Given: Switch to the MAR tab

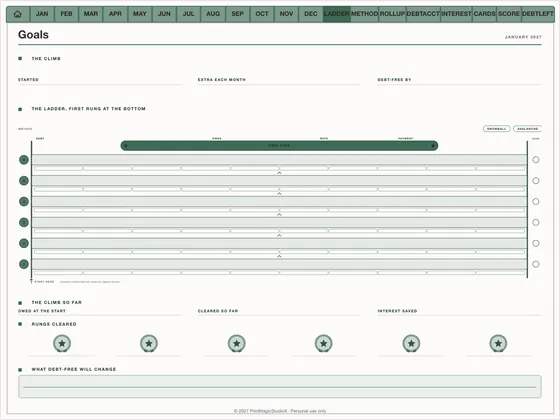Looking at the screenshot, I should [91, 14].
